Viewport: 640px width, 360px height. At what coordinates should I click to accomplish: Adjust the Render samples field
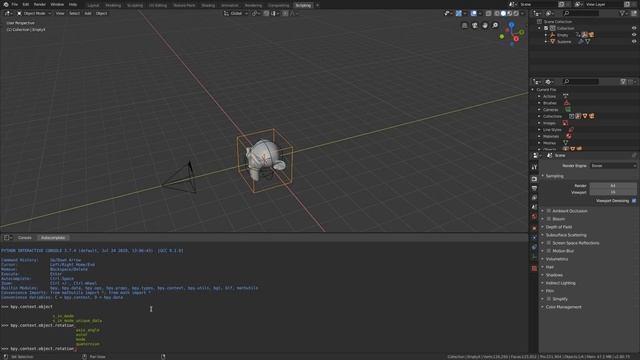point(613,185)
